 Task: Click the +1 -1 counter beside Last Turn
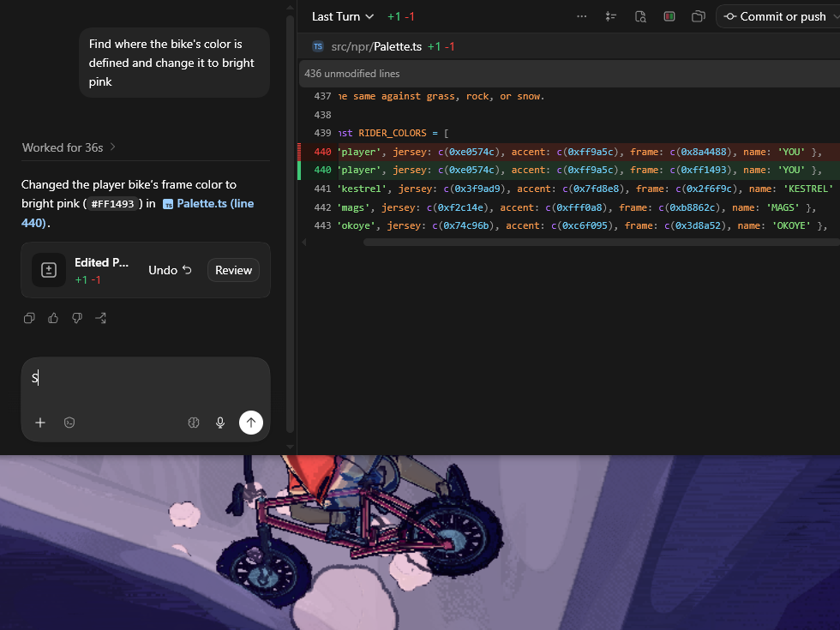(x=401, y=16)
